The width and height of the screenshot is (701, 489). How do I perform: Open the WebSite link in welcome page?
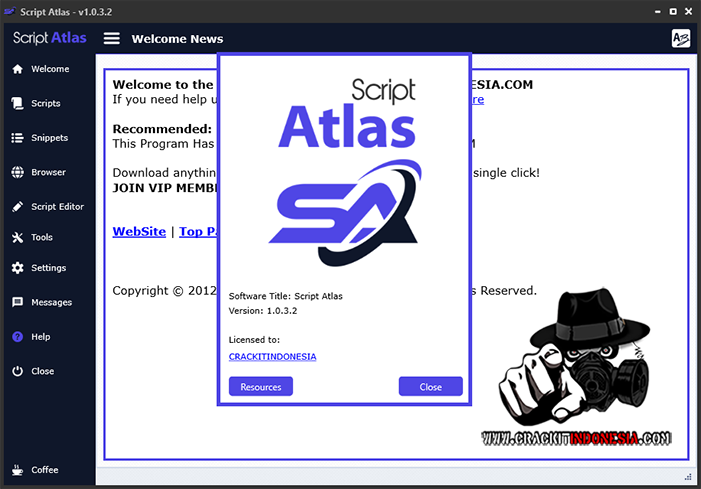coord(139,231)
